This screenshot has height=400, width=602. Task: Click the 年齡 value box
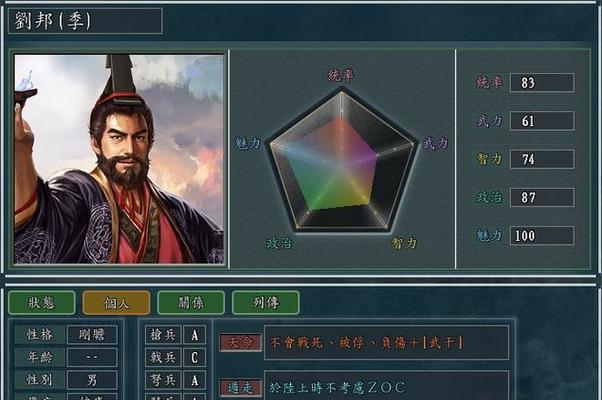[x=92, y=357]
